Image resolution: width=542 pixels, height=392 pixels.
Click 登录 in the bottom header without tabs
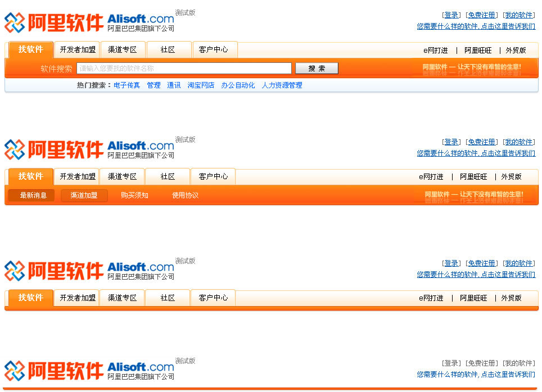click(451, 363)
